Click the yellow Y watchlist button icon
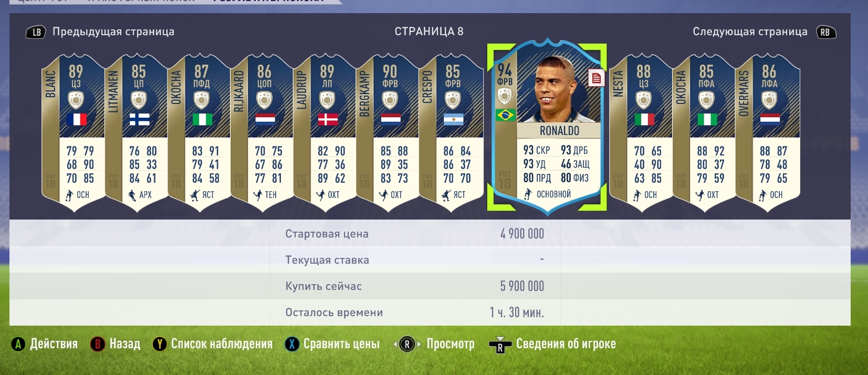This screenshot has width=868, height=375. [160, 344]
